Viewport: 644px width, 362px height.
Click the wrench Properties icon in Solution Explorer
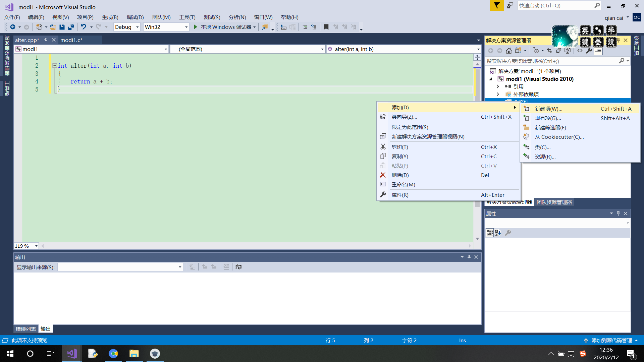[589, 51]
